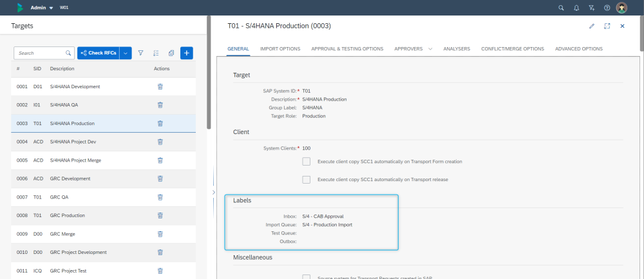Open Approval & Testing Options tab
644x279 pixels.
[348, 49]
